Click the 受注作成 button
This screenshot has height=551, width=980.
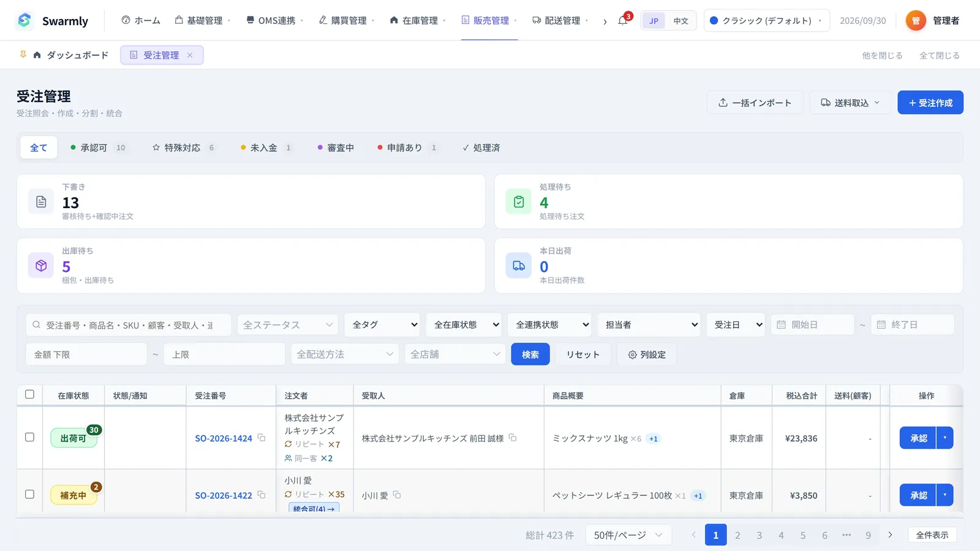pos(930,102)
